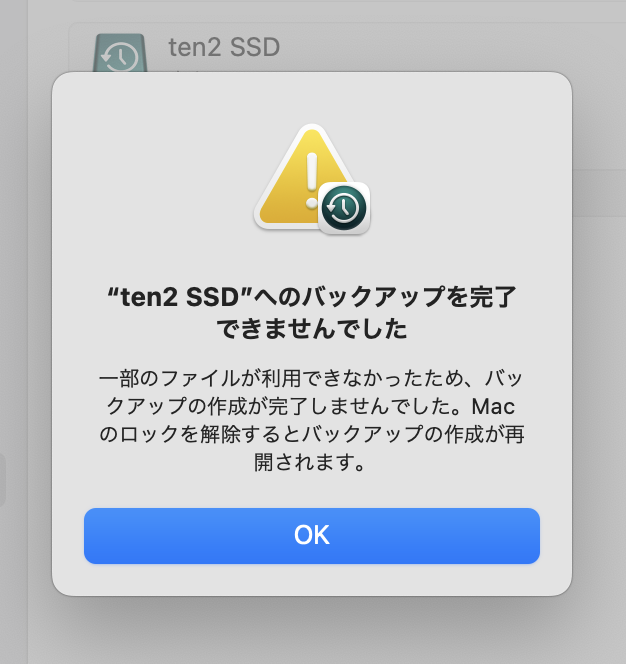This screenshot has height=664, width=626.
Task: Click the message's first line starting 一部のファイル
Action: (x=312, y=378)
